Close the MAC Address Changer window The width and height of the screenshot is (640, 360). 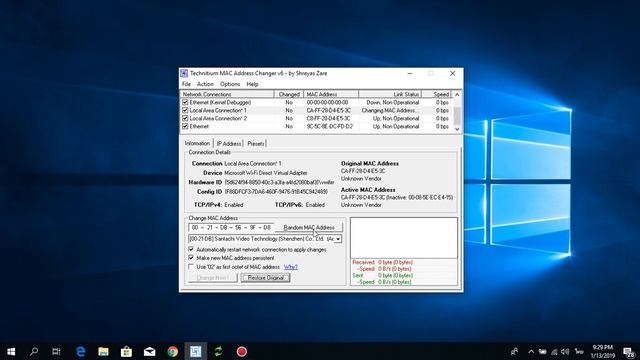(x=452, y=73)
